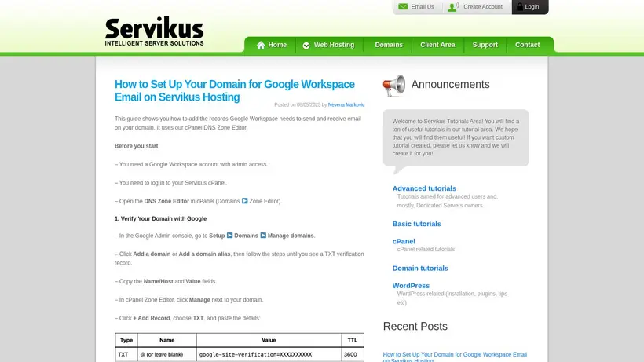This screenshot has height=362, width=644.
Task: Click the Announcements heading
Action: (x=450, y=84)
